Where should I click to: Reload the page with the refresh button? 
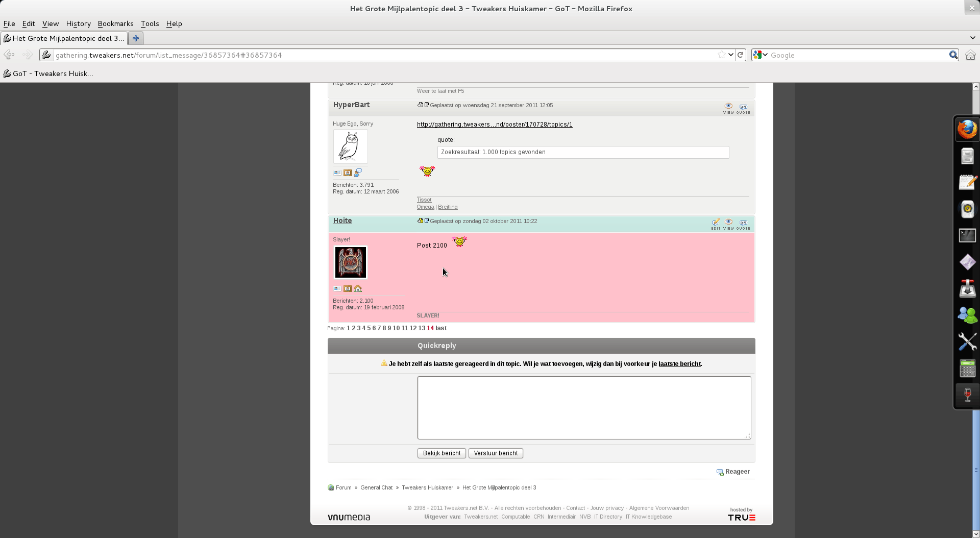click(x=741, y=55)
